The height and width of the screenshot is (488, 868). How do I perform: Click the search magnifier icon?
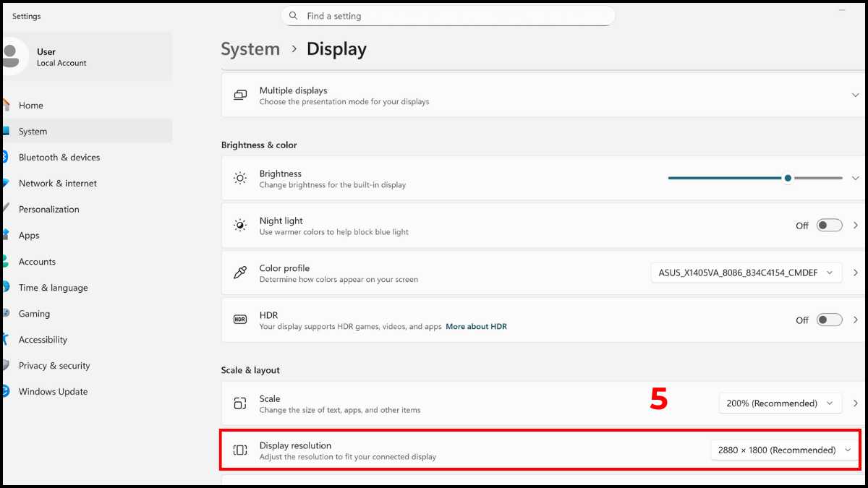tap(293, 16)
